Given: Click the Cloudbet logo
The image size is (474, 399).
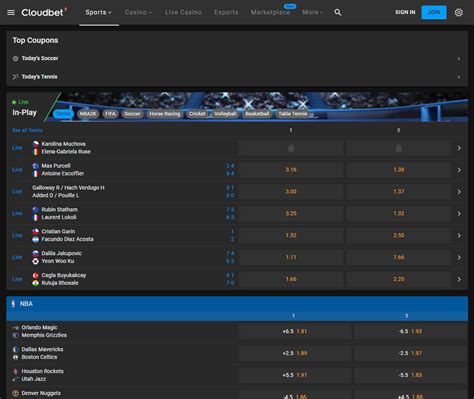Looking at the screenshot, I should 44,12.
